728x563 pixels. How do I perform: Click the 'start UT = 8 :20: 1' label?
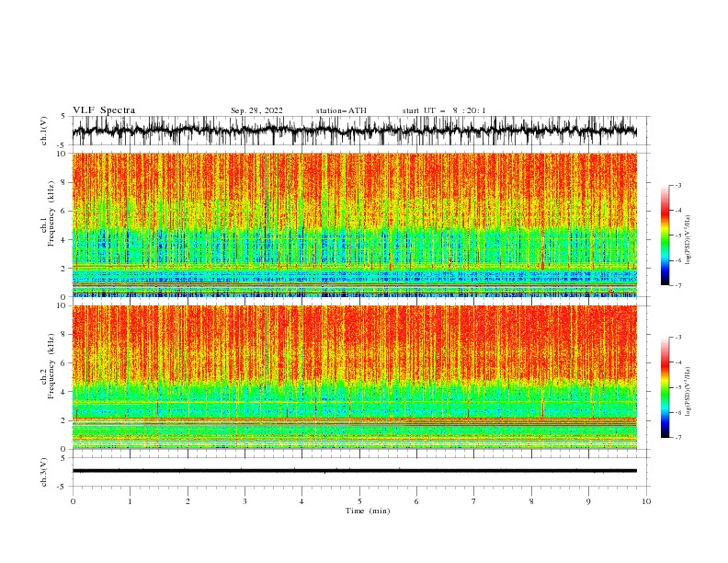pos(444,110)
